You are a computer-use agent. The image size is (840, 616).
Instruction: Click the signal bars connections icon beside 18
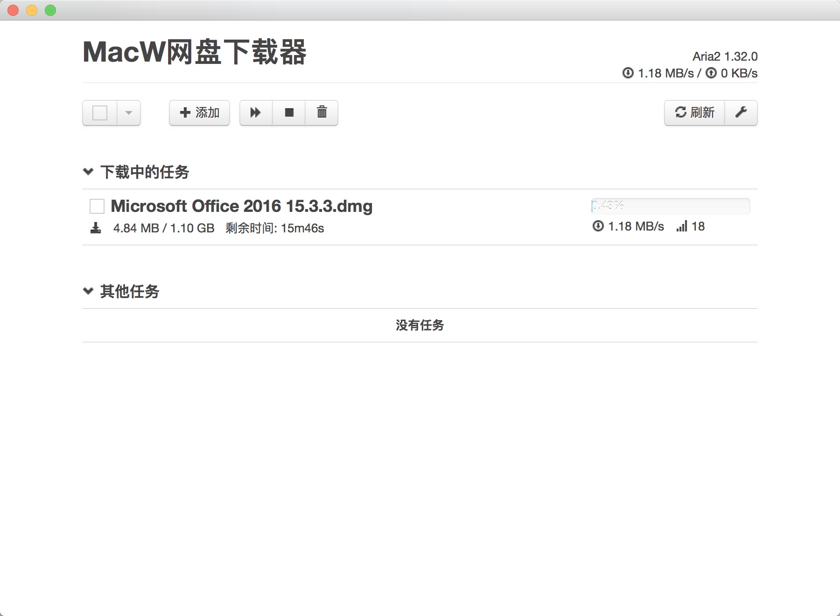click(x=682, y=226)
